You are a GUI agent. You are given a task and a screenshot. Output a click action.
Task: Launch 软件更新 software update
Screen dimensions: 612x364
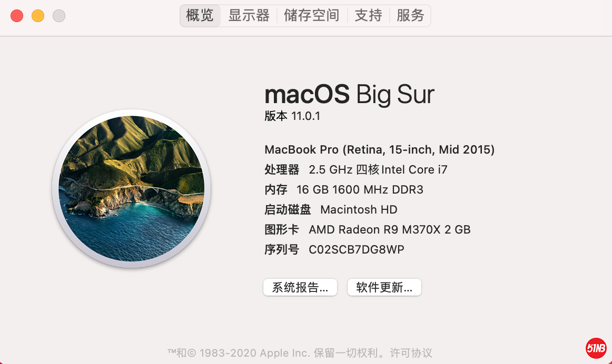pyautogui.click(x=384, y=287)
